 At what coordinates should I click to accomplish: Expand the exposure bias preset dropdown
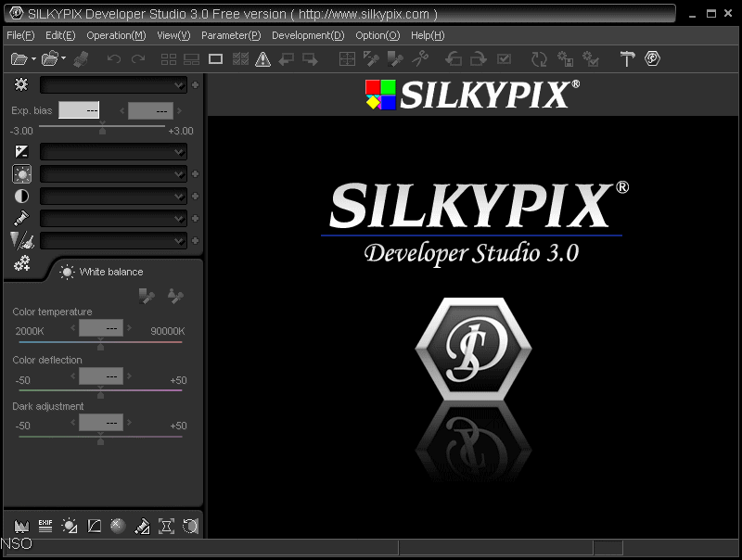[x=113, y=152]
